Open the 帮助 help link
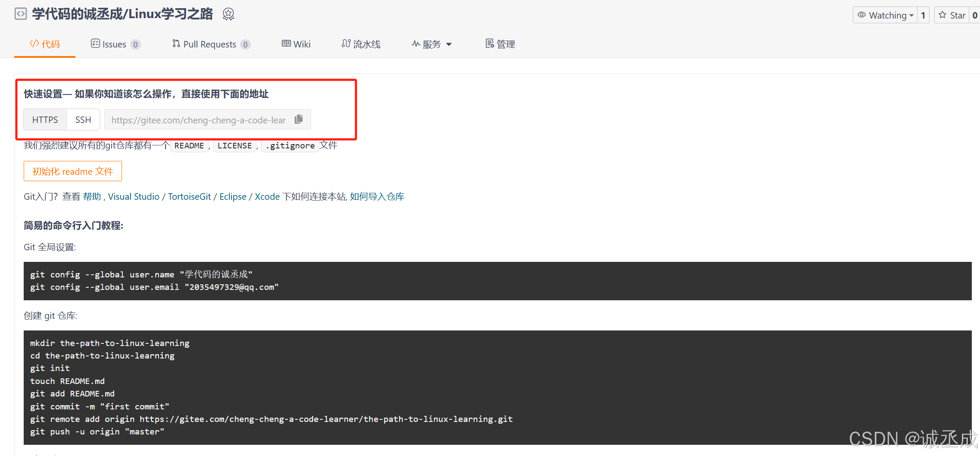980x456 pixels. point(92,197)
